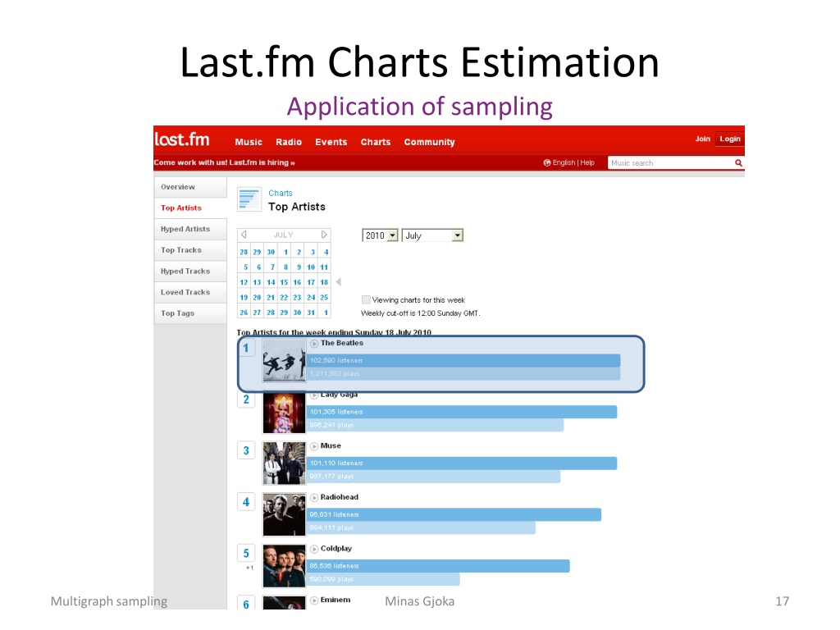840x630 pixels.
Task: Open the Radio menu
Action: coord(289,142)
